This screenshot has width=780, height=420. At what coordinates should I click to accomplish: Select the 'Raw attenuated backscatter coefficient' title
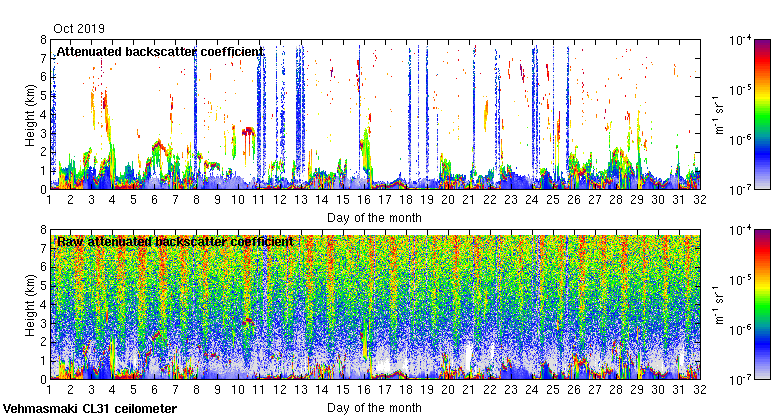[x=175, y=242]
